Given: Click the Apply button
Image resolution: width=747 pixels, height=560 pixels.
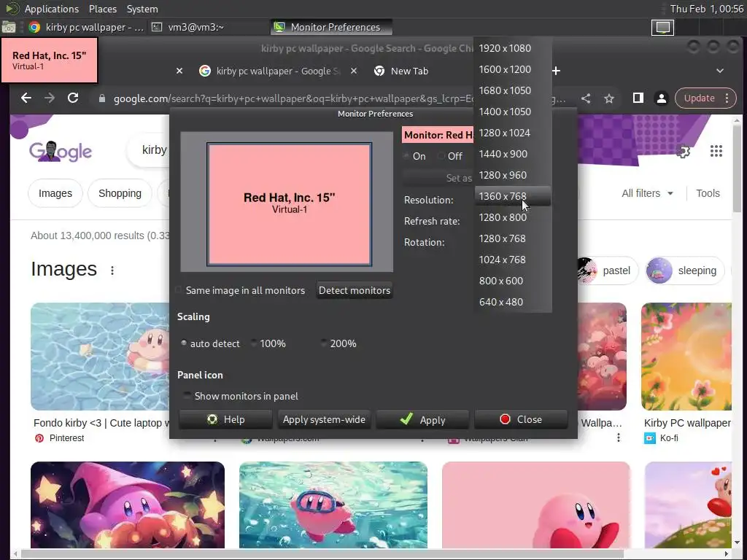Looking at the screenshot, I should point(422,419).
